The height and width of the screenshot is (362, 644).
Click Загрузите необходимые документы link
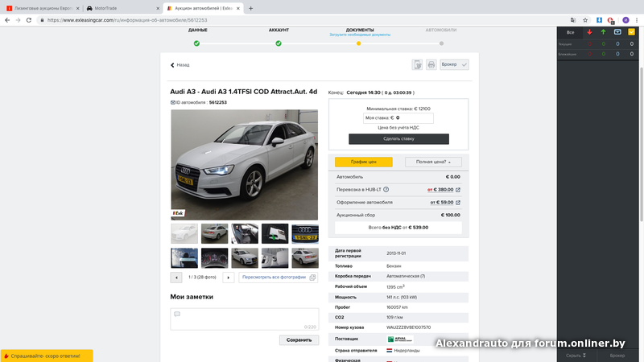[x=360, y=35]
